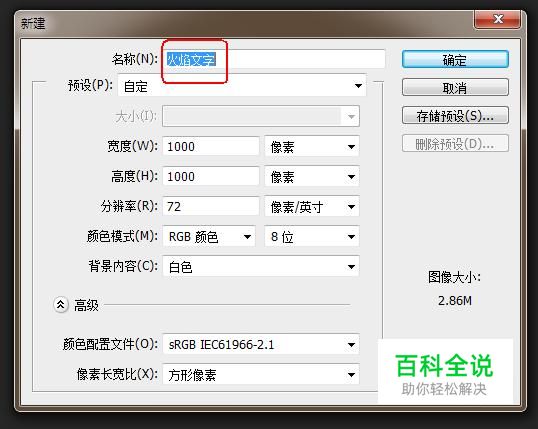
Task: Click the 宽度 value field
Action: point(211,147)
